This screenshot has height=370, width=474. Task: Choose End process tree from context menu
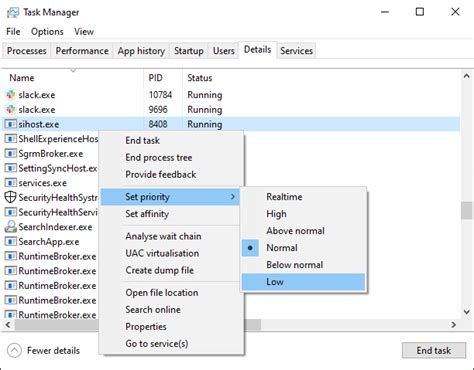[159, 158]
